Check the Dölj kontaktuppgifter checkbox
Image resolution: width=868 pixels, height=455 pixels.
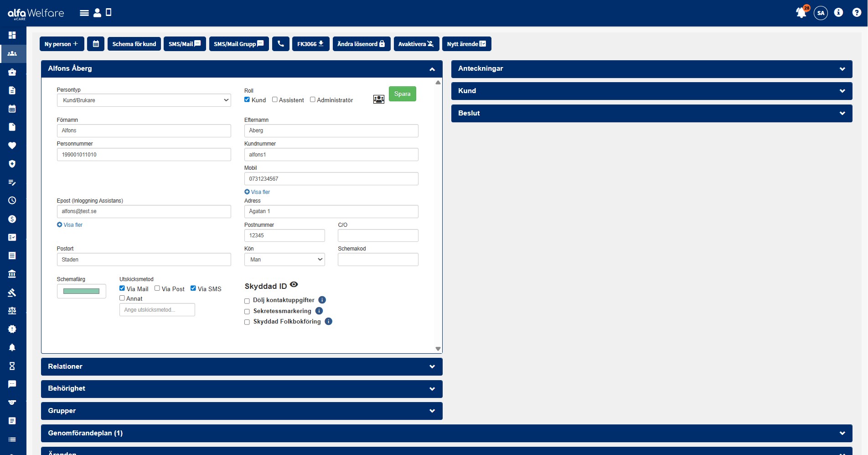pos(247,301)
